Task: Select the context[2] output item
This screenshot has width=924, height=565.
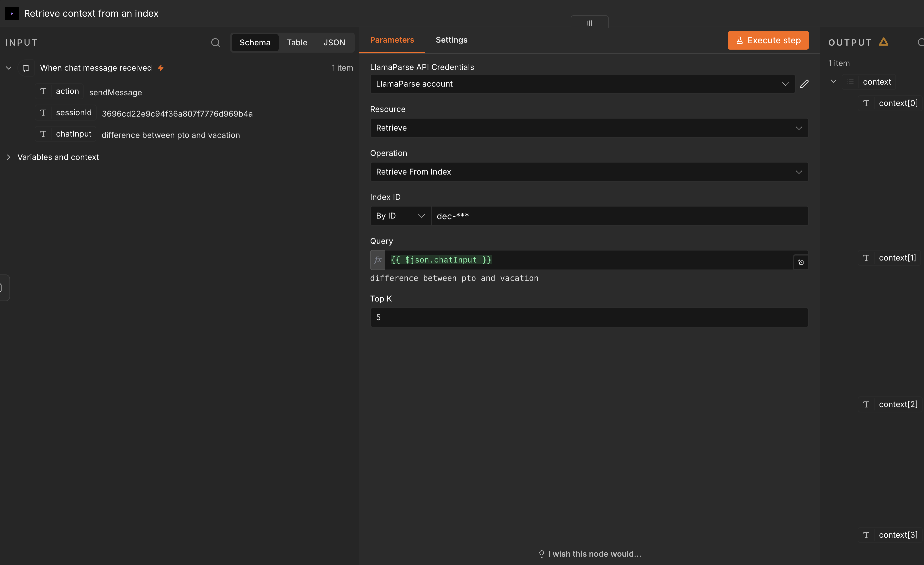Action: [890, 405]
